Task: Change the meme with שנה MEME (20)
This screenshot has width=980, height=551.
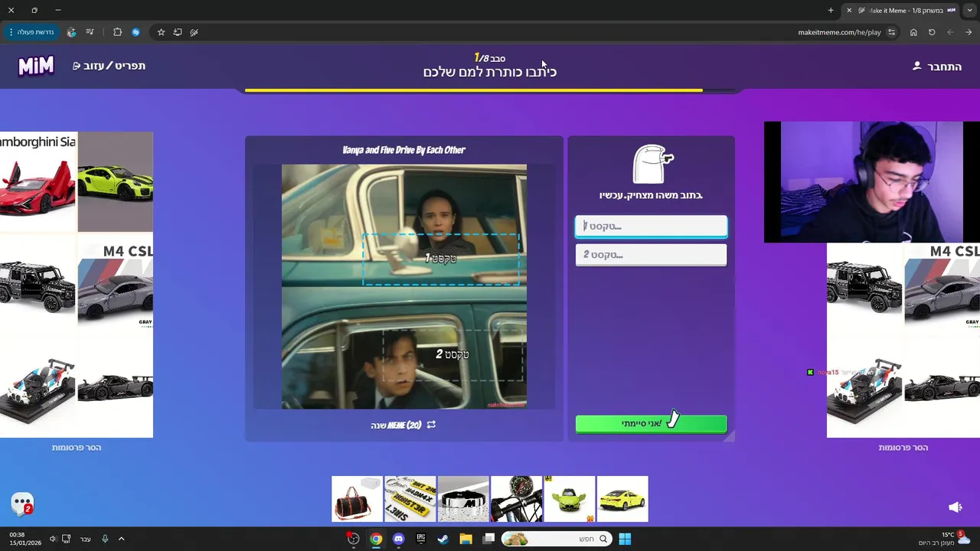Action: point(403,425)
